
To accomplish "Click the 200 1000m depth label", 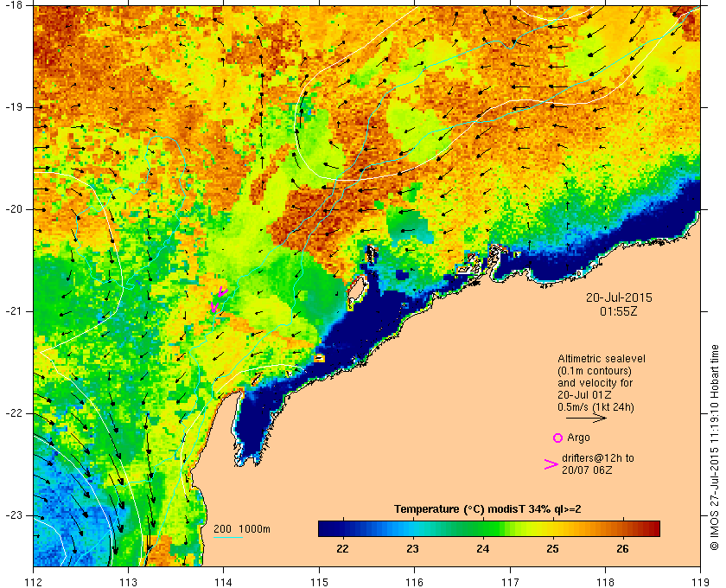I will click(242, 529).
